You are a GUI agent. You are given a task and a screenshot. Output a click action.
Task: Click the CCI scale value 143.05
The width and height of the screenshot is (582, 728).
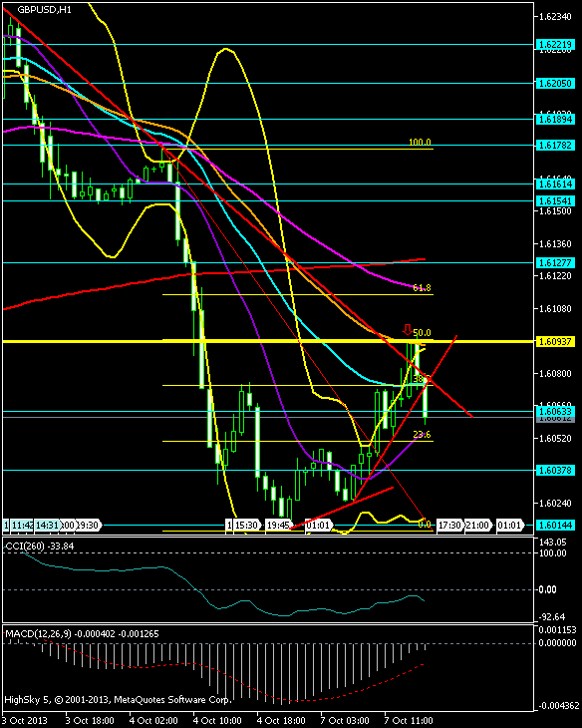553,543
